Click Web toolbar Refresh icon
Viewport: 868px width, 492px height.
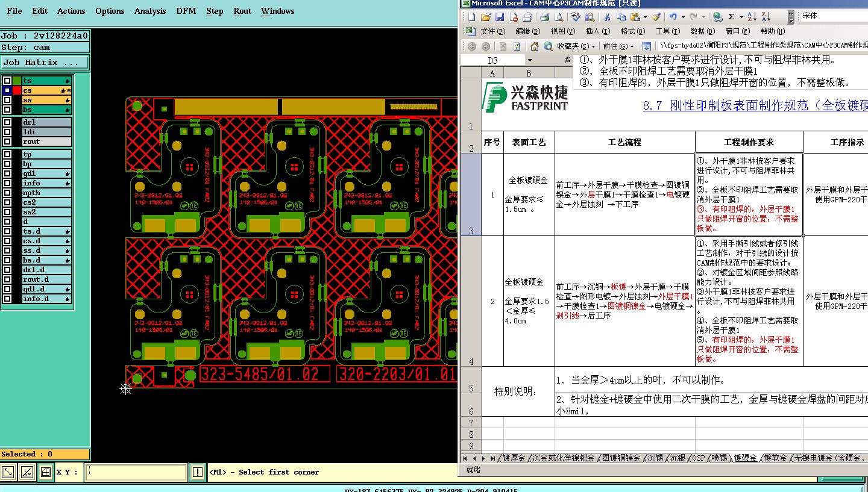pos(517,46)
